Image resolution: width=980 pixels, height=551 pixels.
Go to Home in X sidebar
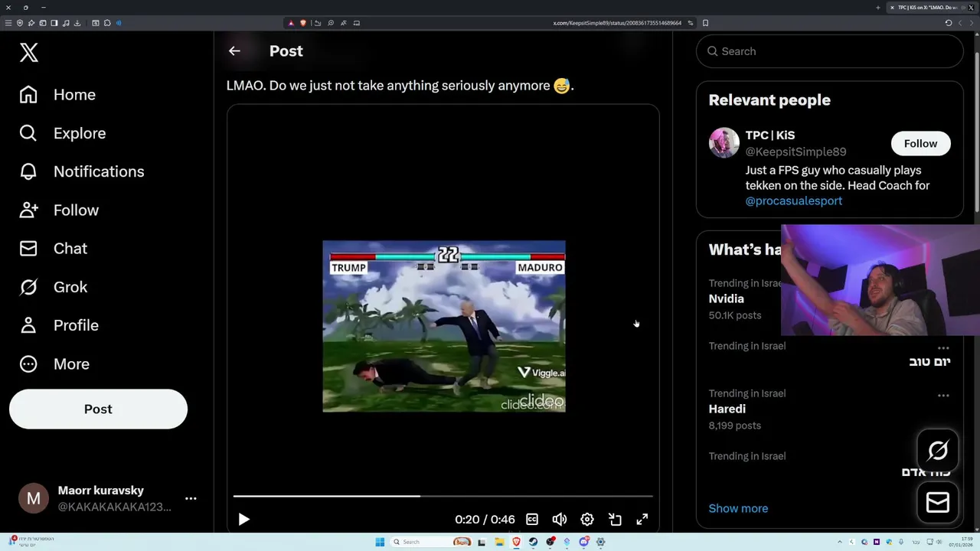[x=58, y=95]
